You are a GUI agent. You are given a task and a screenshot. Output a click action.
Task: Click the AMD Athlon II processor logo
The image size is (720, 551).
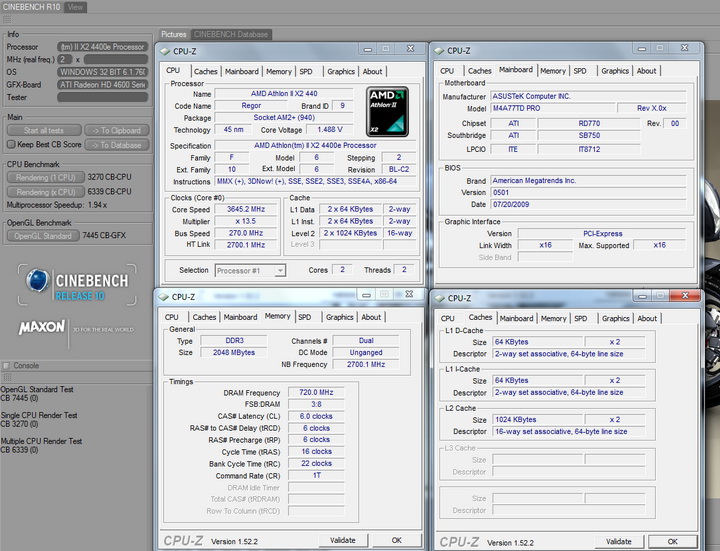click(387, 112)
